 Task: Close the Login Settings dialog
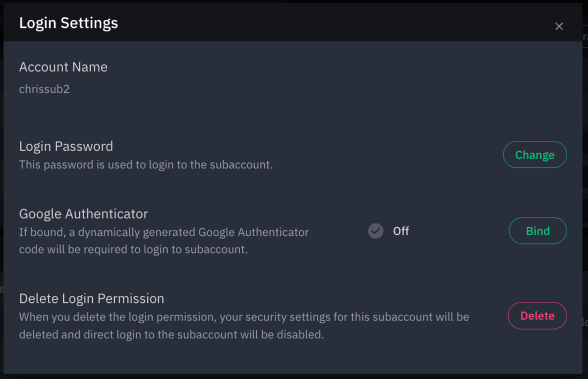559,26
